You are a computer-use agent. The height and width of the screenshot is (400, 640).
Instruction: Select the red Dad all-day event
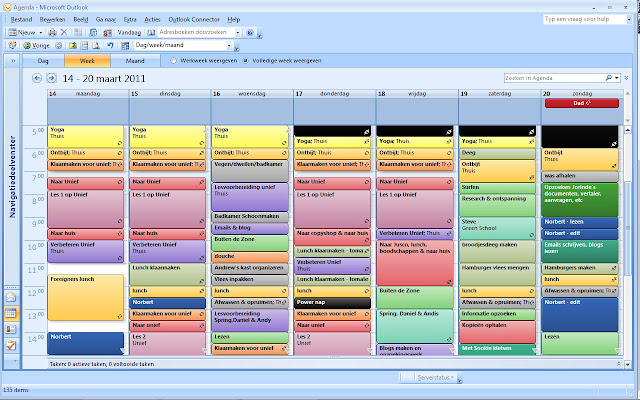[x=582, y=103]
